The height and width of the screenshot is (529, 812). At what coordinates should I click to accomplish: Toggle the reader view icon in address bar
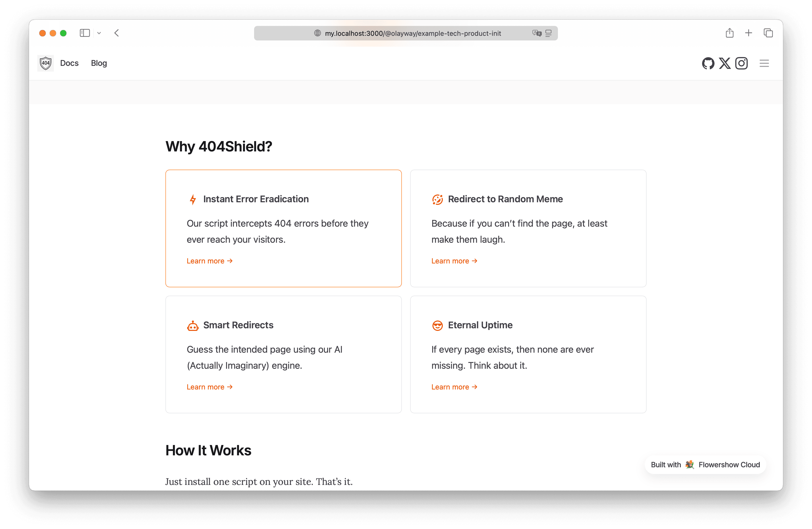(548, 33)
